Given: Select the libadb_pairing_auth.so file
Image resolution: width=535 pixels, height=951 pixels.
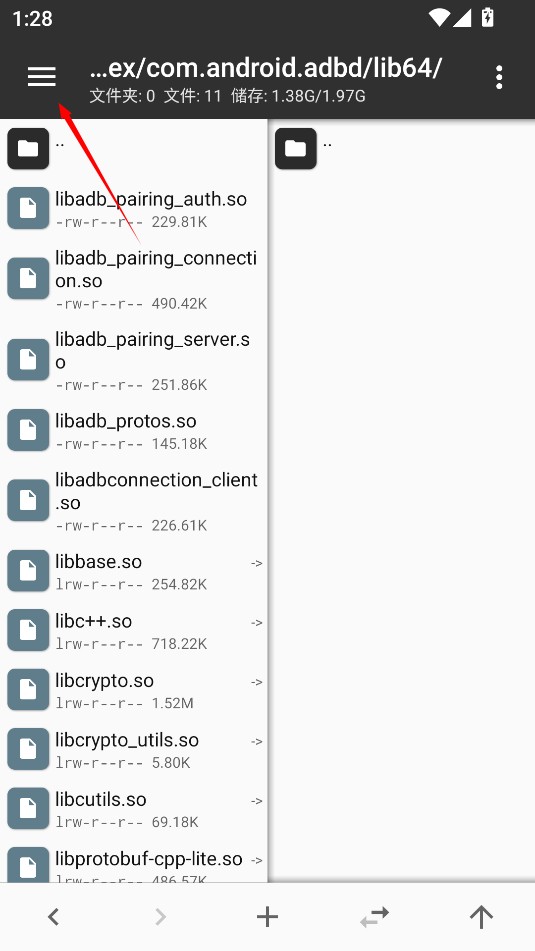Looking at the screenshot, I should [133, 208].
